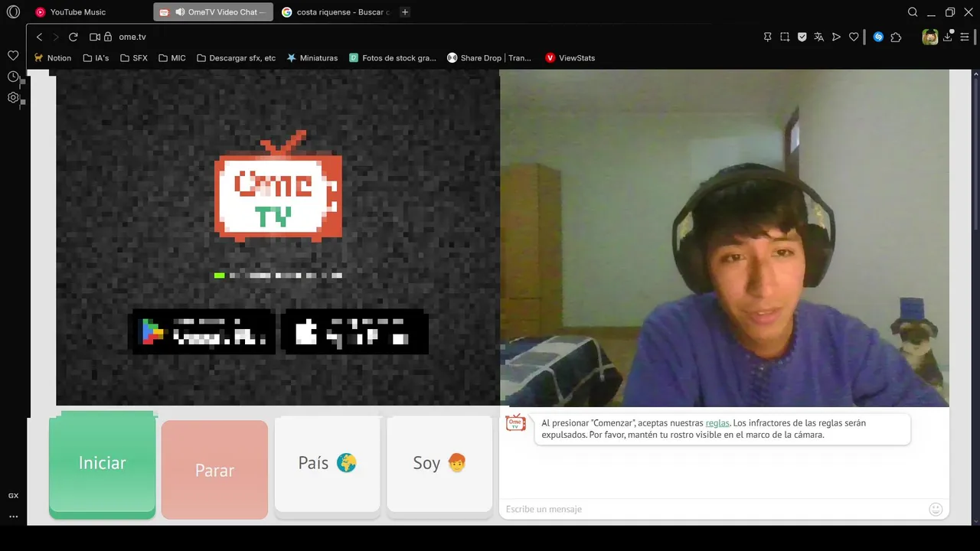This screenshot has height=551, width=980.
Task: Focus the Escribe un mensaje field
Action: pyautogui.click(x=712, y=509)
